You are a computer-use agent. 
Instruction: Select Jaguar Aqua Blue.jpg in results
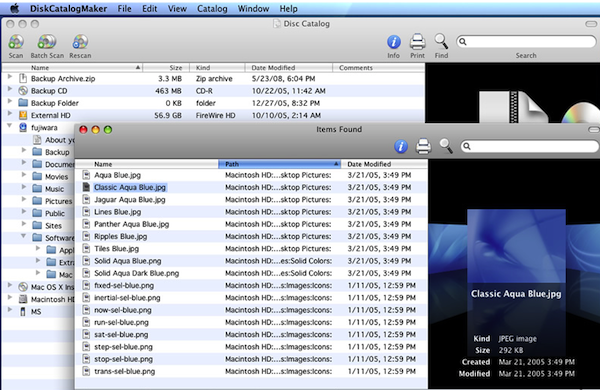[130, 200]
